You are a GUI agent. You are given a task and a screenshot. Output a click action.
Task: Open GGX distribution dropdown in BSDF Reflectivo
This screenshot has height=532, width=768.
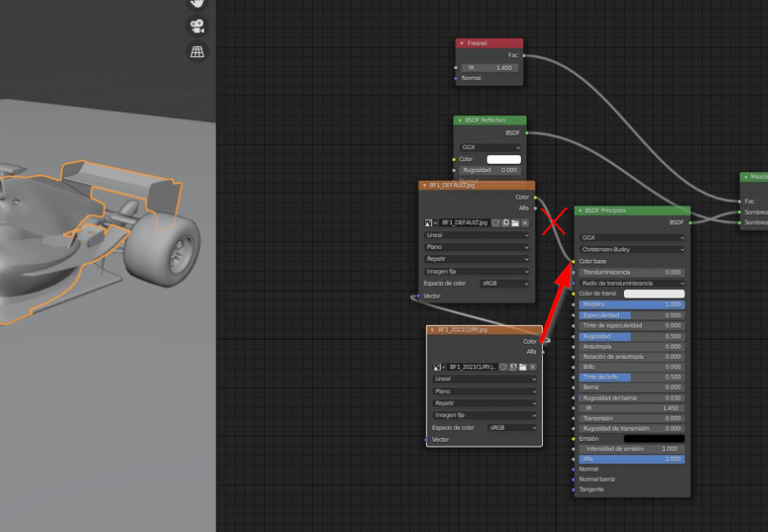click(x=490, y=147)
